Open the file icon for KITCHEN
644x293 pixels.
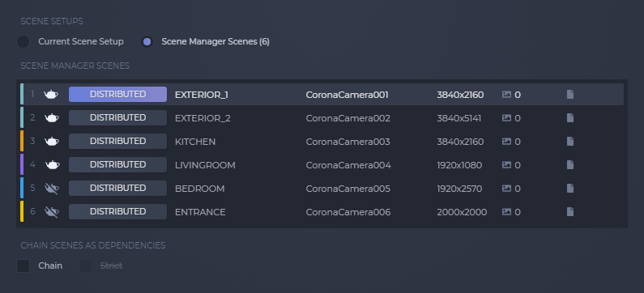[570, 141]
